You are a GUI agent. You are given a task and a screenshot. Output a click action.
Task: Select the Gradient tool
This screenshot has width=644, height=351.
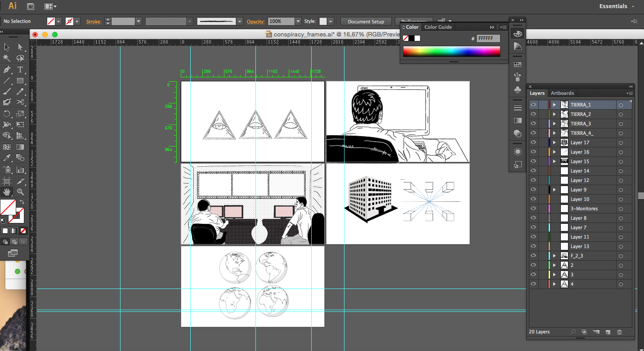[x=20, y=147]
